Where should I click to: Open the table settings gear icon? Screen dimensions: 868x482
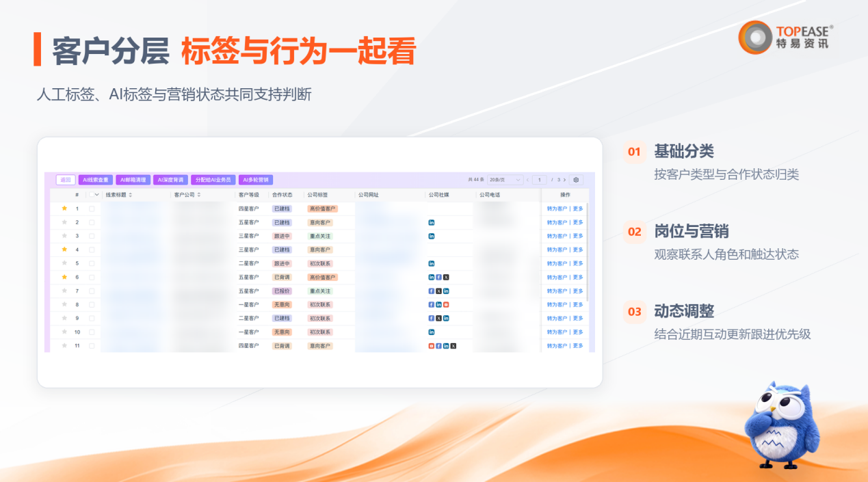[x=576, y=180]
